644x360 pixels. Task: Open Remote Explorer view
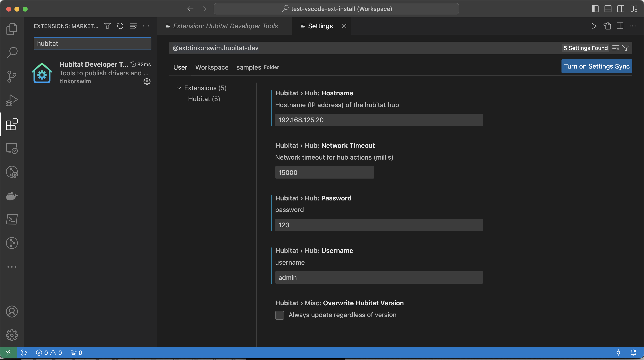pos(12,148)
